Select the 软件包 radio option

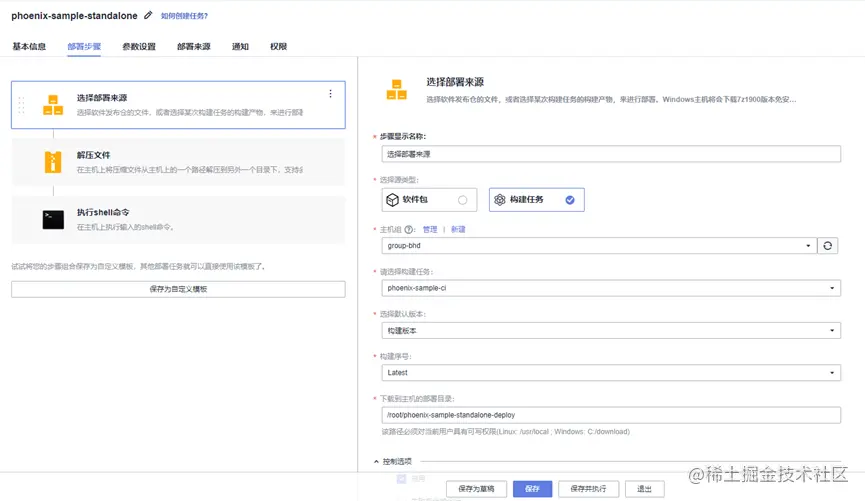pyautogui.click(x=462, y=200)
